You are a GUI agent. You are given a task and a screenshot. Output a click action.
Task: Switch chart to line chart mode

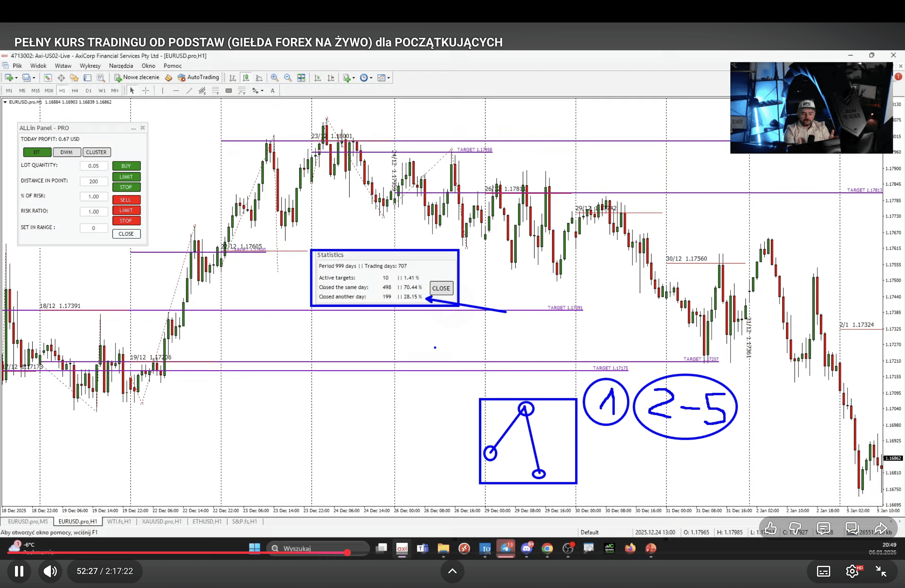pos(259,78)
